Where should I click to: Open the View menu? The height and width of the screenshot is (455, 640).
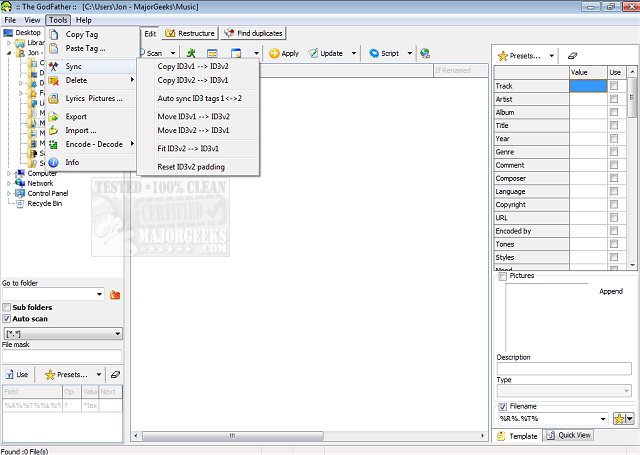[x=32, y=20]
